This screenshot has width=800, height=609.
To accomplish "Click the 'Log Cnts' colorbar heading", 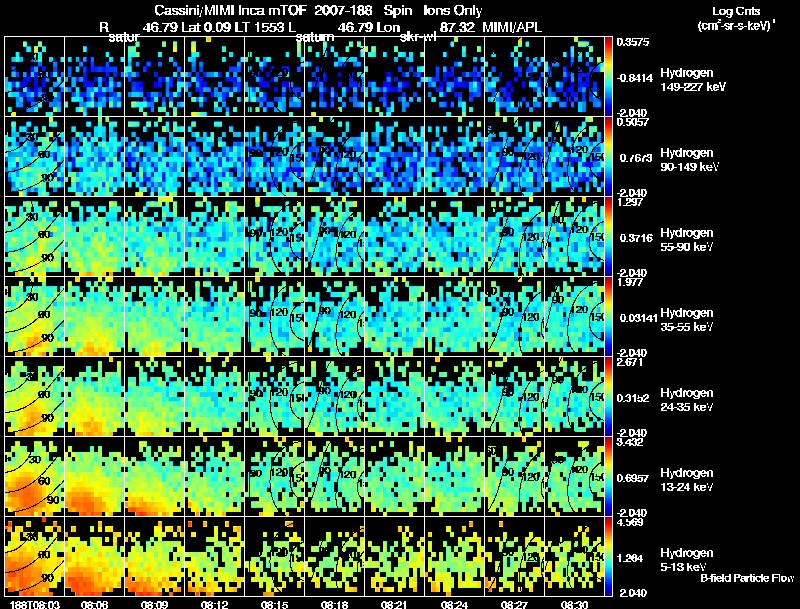I will coord(736,11).
